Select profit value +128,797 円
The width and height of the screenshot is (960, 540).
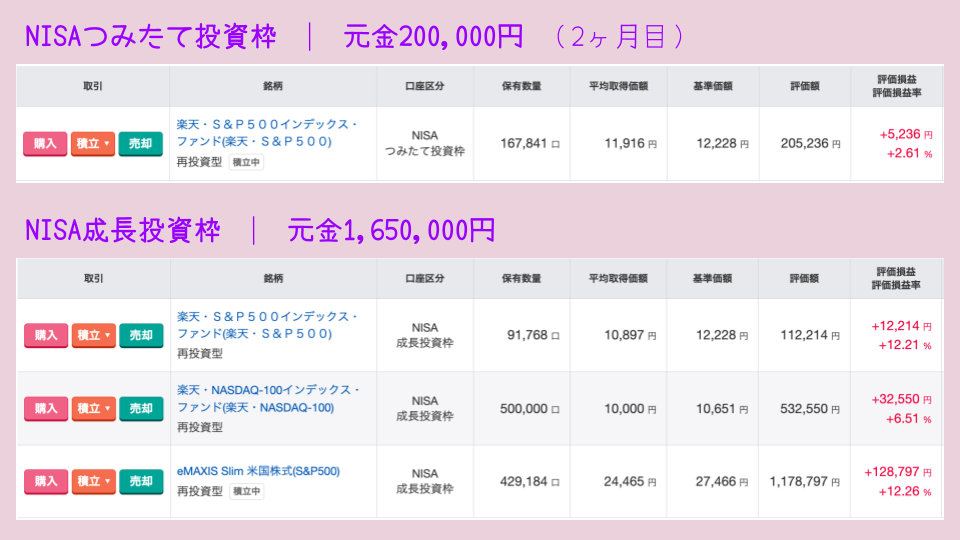tap(898, 472)
